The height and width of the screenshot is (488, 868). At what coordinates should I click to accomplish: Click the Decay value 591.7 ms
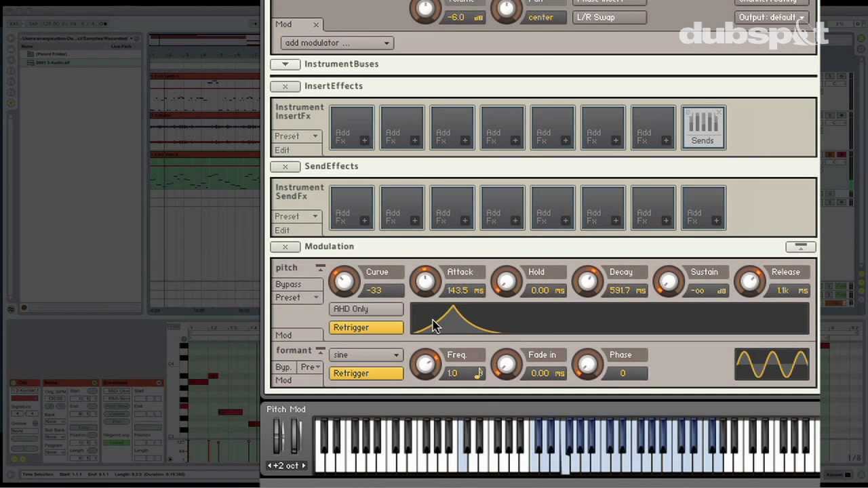click(x=627, y=290)
